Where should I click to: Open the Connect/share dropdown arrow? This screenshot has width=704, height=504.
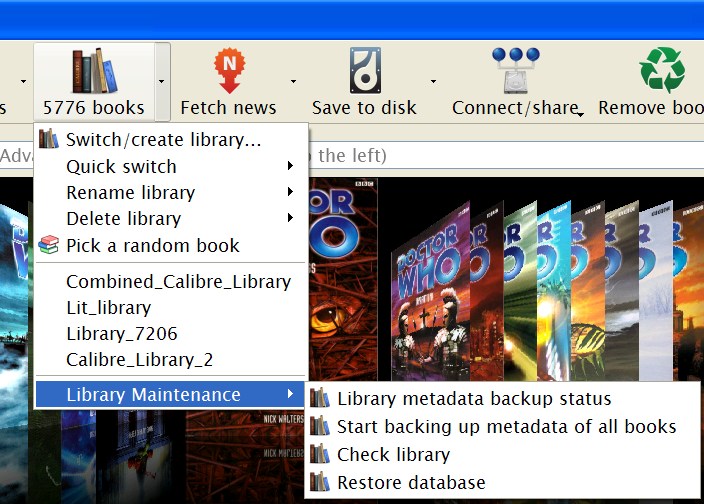click(581, 115)
